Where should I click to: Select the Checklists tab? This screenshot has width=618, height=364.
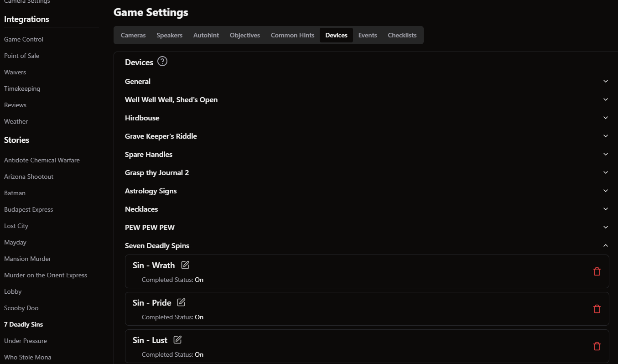402,35
